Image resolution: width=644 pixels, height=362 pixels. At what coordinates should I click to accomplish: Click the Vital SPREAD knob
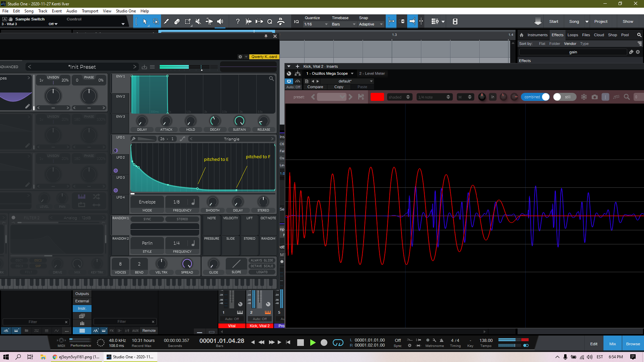tap(187, 264)
